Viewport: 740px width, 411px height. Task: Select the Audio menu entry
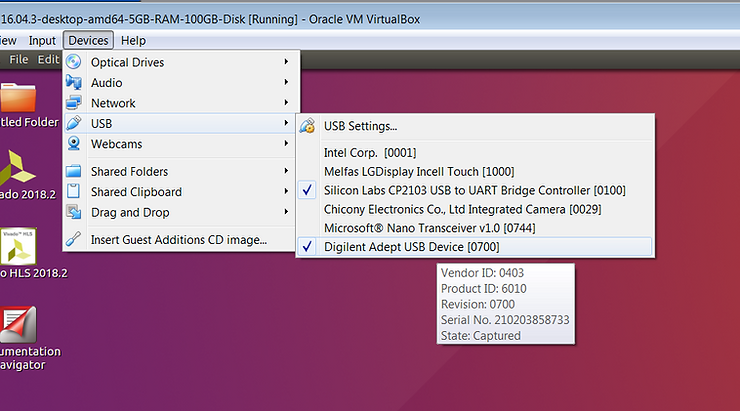(181, 82)
